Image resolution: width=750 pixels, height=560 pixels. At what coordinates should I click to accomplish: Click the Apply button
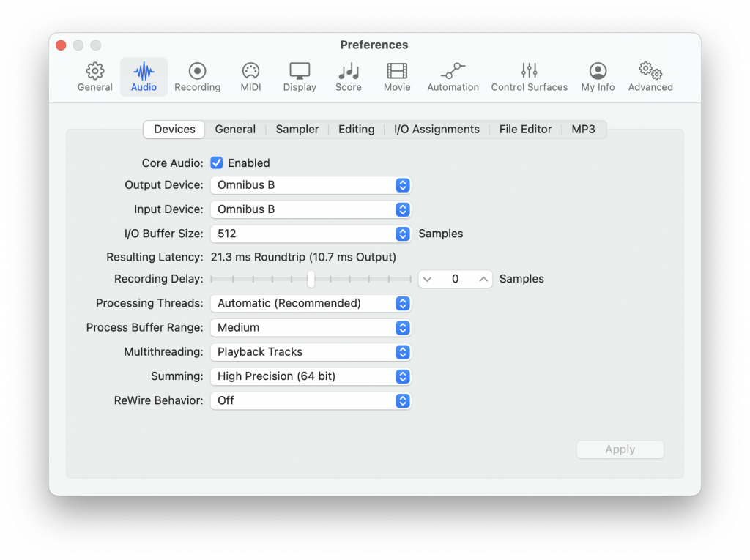(620, 449)
